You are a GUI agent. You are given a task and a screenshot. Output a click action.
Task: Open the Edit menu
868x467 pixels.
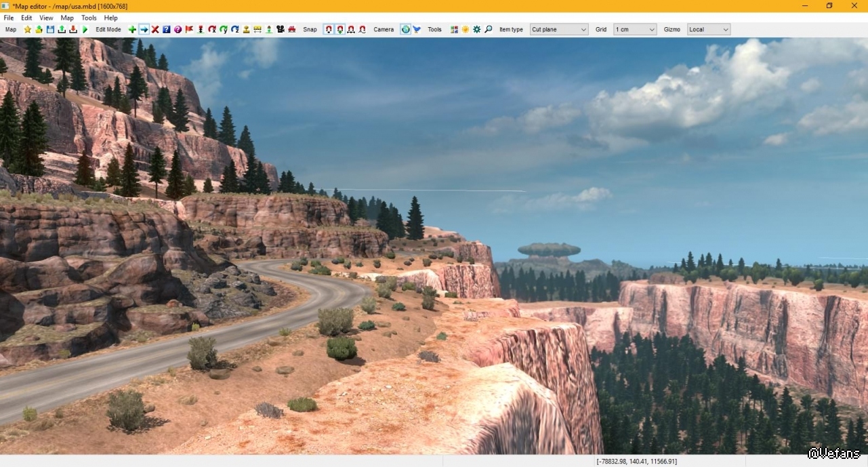tap(26, 18)
